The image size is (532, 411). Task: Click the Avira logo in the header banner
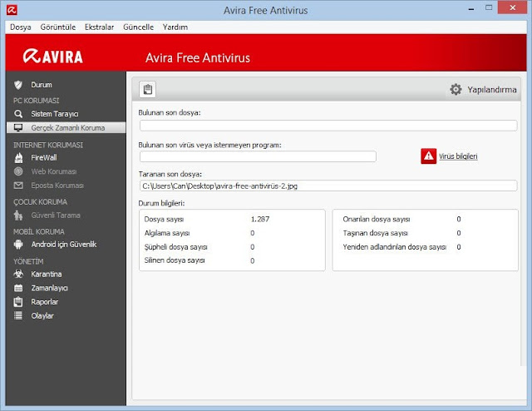53,57
